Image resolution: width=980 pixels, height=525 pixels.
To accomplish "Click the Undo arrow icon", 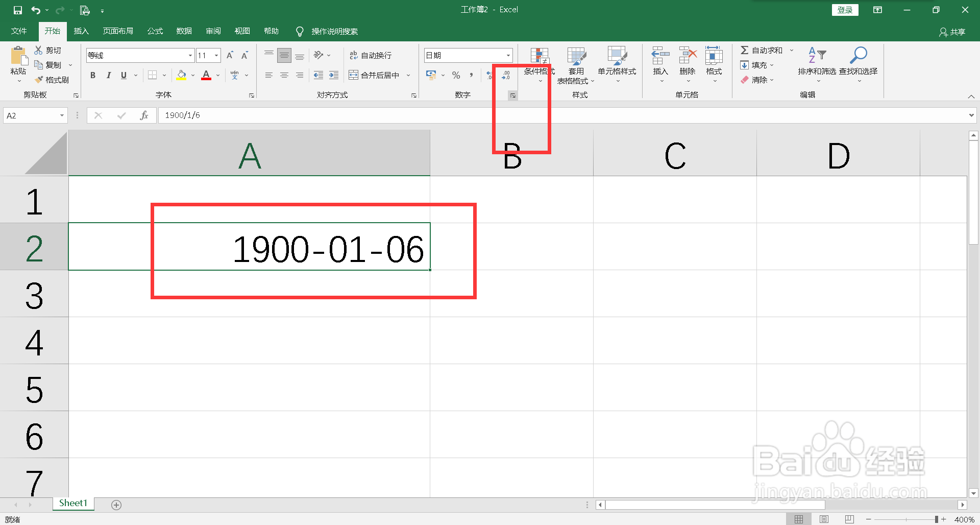I will (x=36, y=10).
